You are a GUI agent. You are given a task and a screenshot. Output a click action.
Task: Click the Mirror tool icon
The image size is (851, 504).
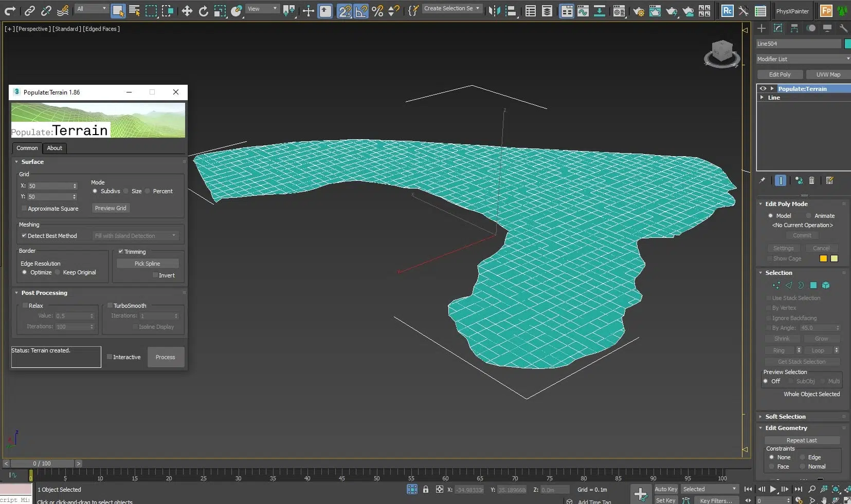(494, 11)
